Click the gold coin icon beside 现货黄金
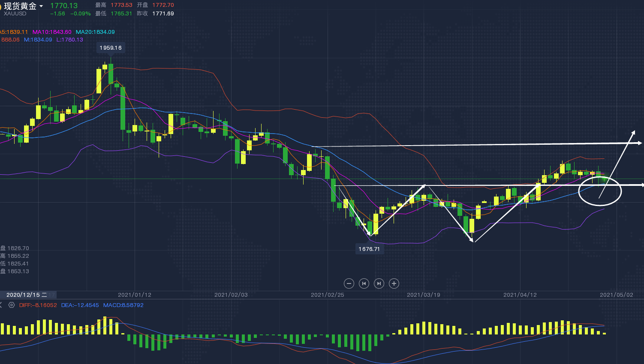This screenshot has width=644, height=364. pyautogui.click(x=1, y=6)
